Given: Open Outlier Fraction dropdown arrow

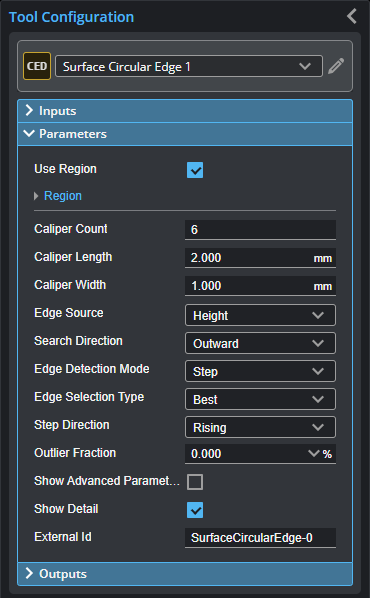Looking at the screenshot, I should [x=314, y=453].
